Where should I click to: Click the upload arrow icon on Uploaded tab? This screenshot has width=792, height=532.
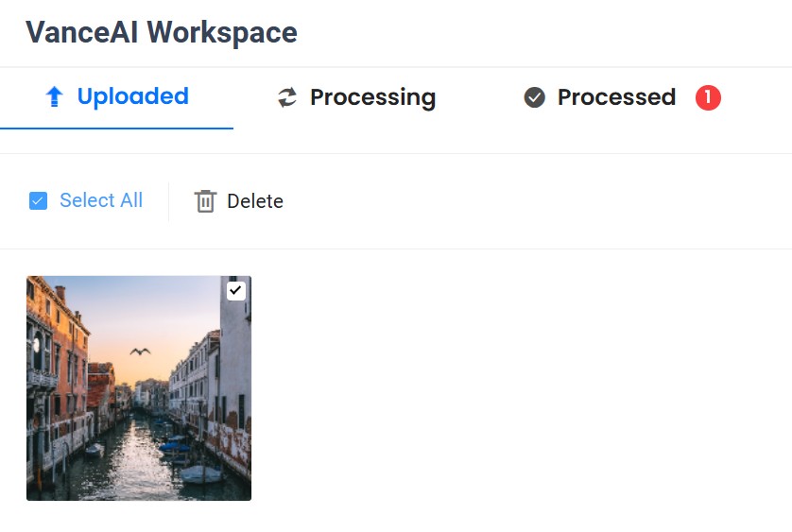pos(55,96)
